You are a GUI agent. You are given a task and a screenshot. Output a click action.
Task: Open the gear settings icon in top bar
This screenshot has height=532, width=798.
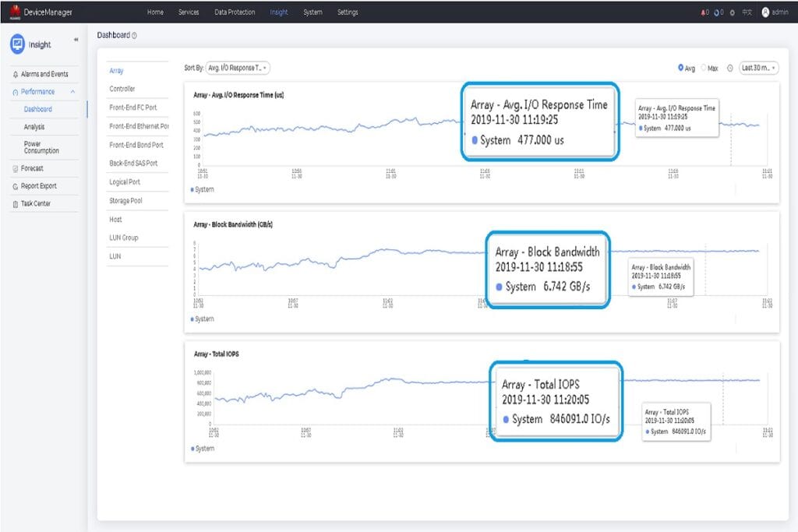tap(733, 12)
